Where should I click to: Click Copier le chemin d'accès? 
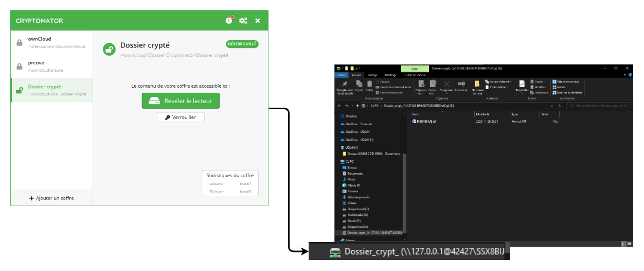point(393,87)
